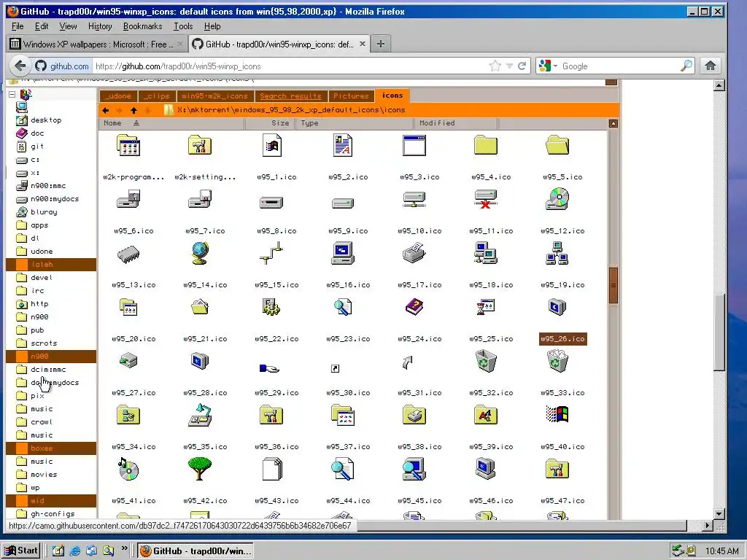Select the w95_33.ico full recycle bin icon
This screenshot has width=747, height=560.
pos(557,361)
